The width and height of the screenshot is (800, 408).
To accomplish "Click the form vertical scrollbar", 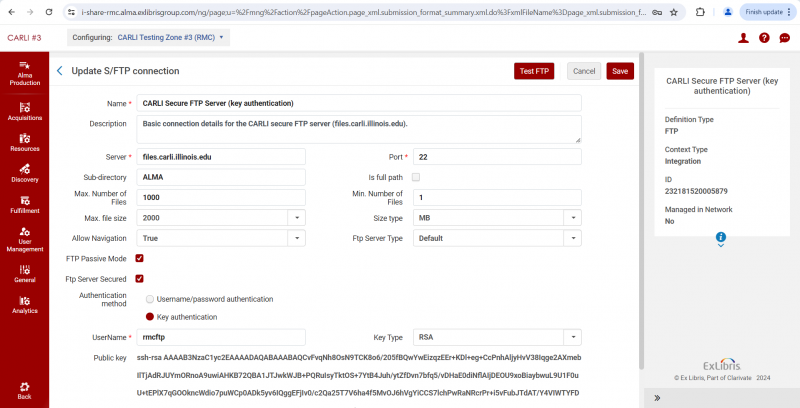I will coord(641,210).
